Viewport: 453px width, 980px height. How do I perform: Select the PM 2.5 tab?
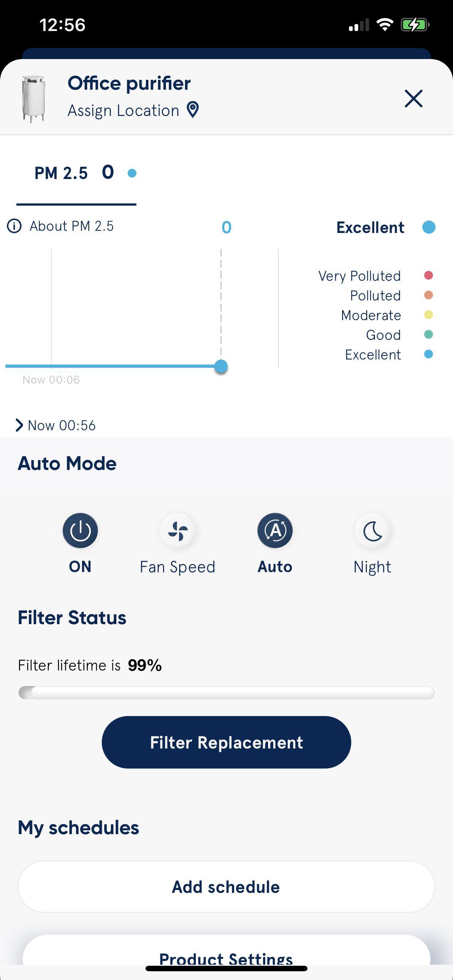[x=76, y=174]
